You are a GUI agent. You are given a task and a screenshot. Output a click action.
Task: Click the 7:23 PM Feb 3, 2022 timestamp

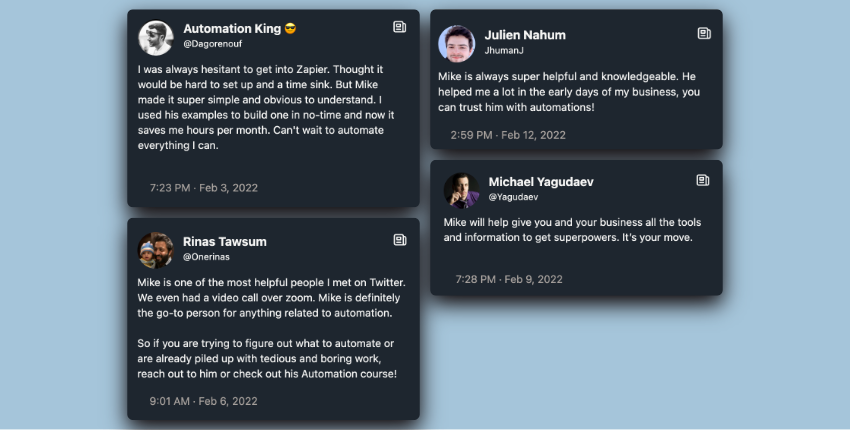pyautogui.click(x=204, y=187)
